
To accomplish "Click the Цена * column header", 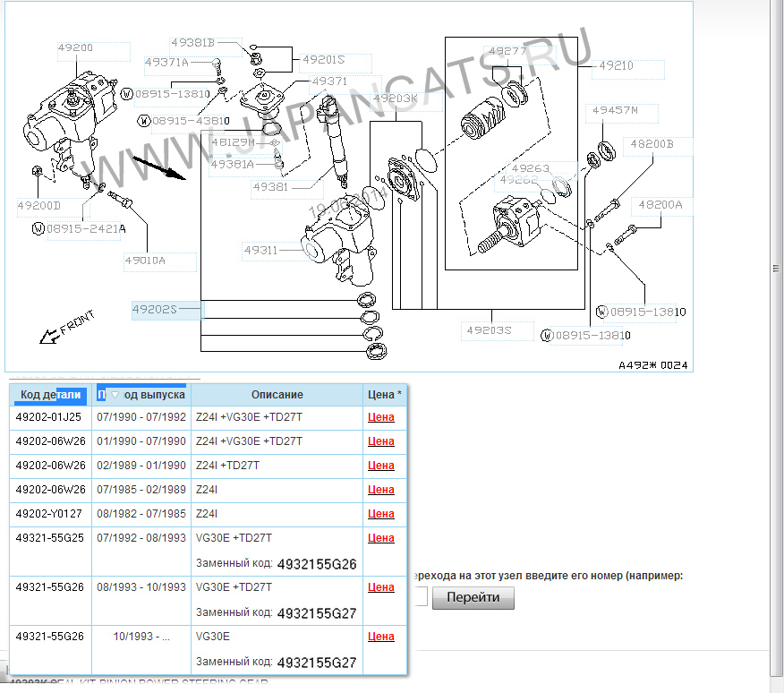I will [385, 395].
